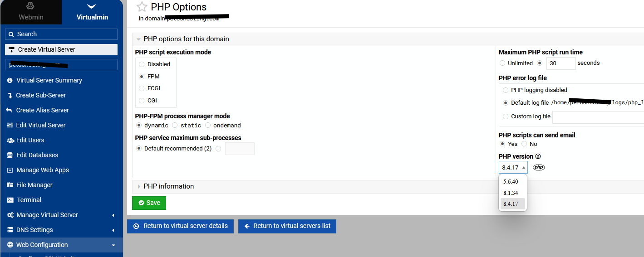Open Edit Databases in the sidebar

click(37, 155)
